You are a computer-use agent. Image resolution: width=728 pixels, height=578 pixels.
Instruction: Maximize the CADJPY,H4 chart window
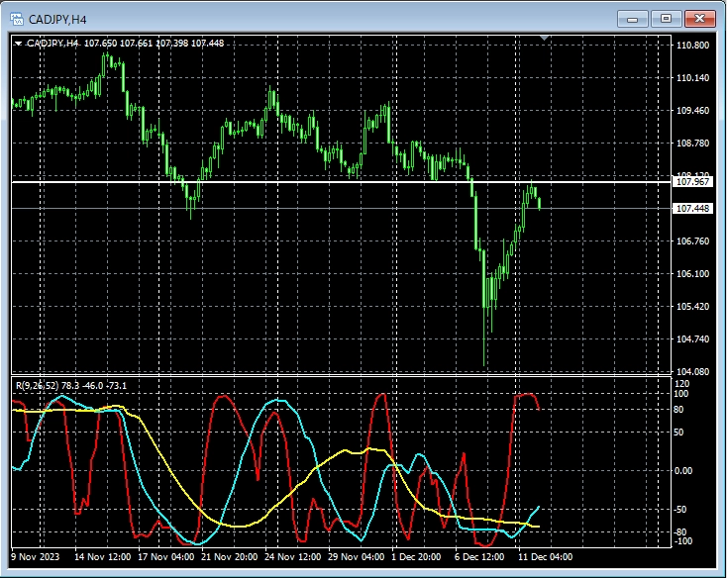click(x=666, y=18)
